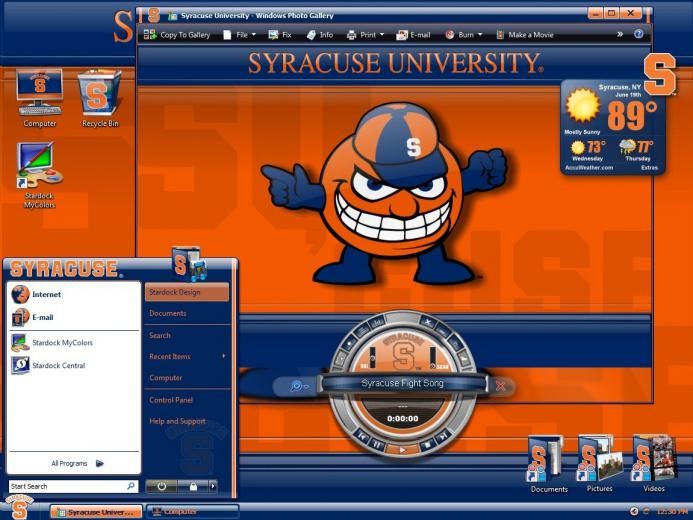This screenshot has width=693, height=520.
Task: Open the Burn dropdown menu
Action: coord(464,35)
